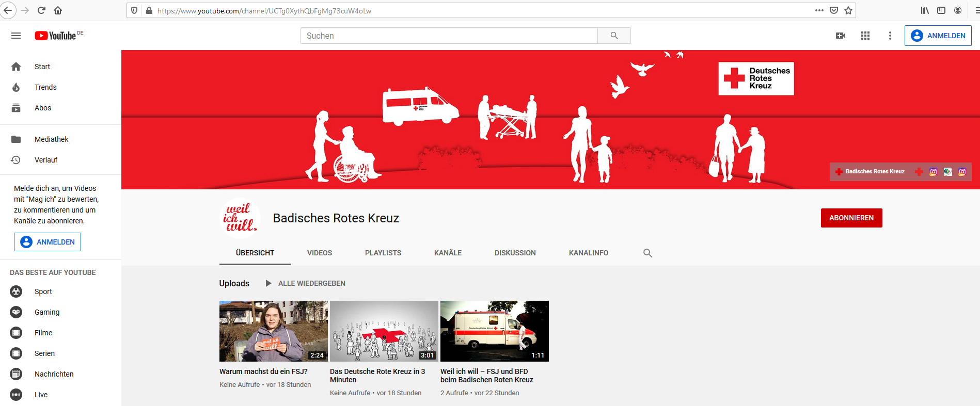Viewport: 980px width, 406px height.
Task: Open the Serien category icon
Action: [x=17, y=353]
